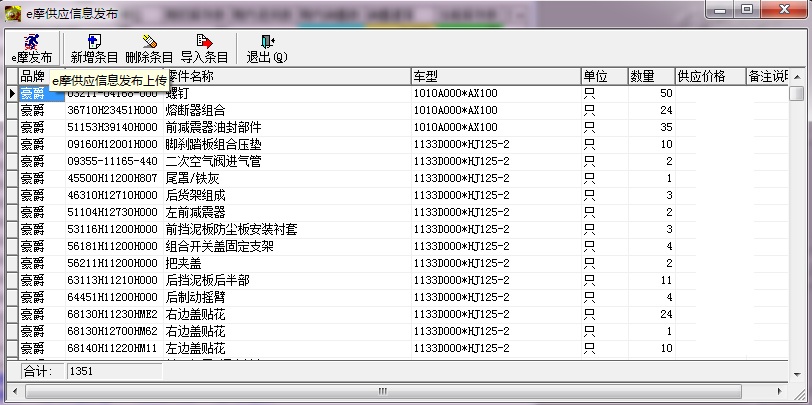Select part name 左边盖贴花

point(196,348)
